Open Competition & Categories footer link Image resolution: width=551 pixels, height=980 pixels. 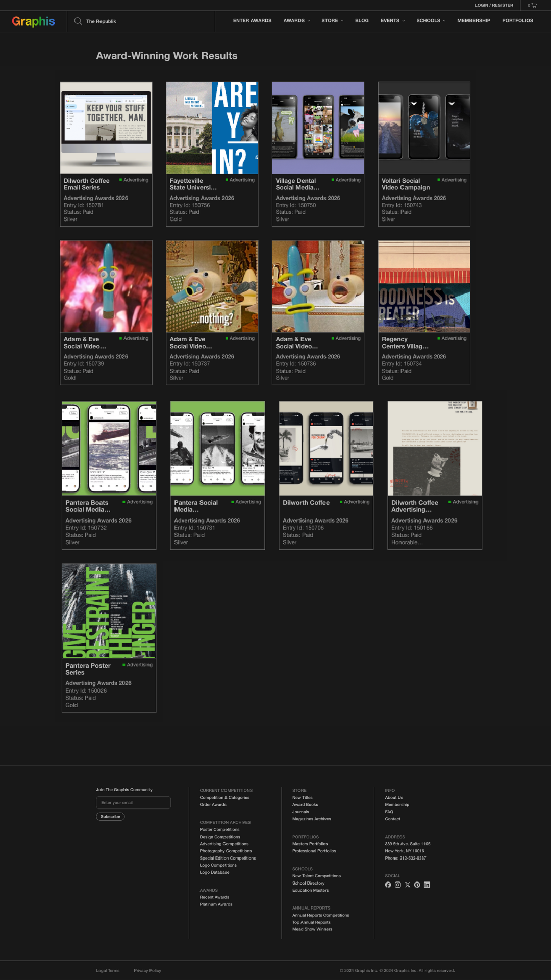[224, 797]
